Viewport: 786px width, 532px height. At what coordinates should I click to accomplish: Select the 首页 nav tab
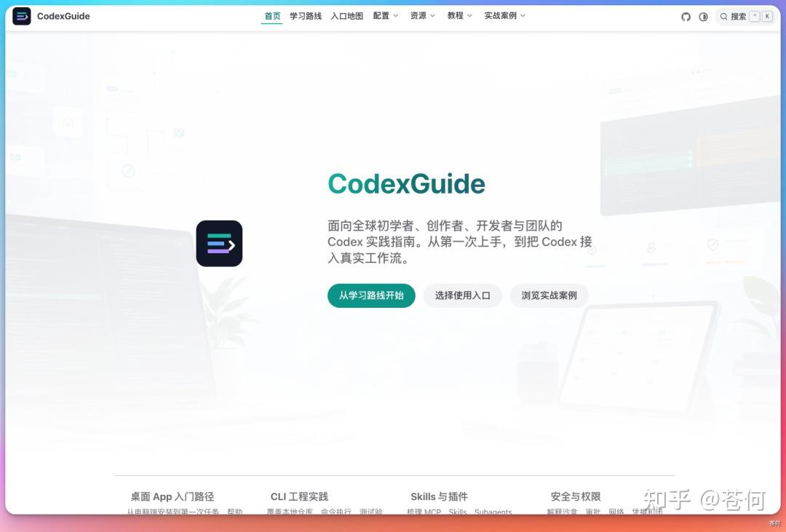point(272,16)
